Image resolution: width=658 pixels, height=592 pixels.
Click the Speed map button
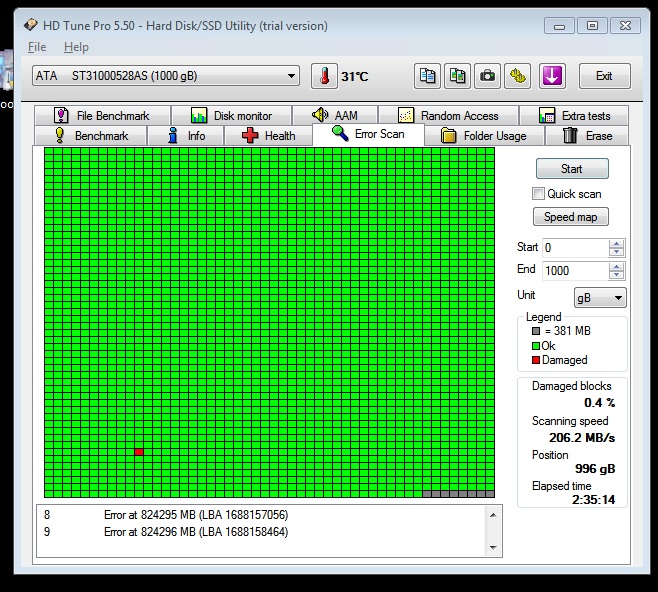tap(571, 217)
